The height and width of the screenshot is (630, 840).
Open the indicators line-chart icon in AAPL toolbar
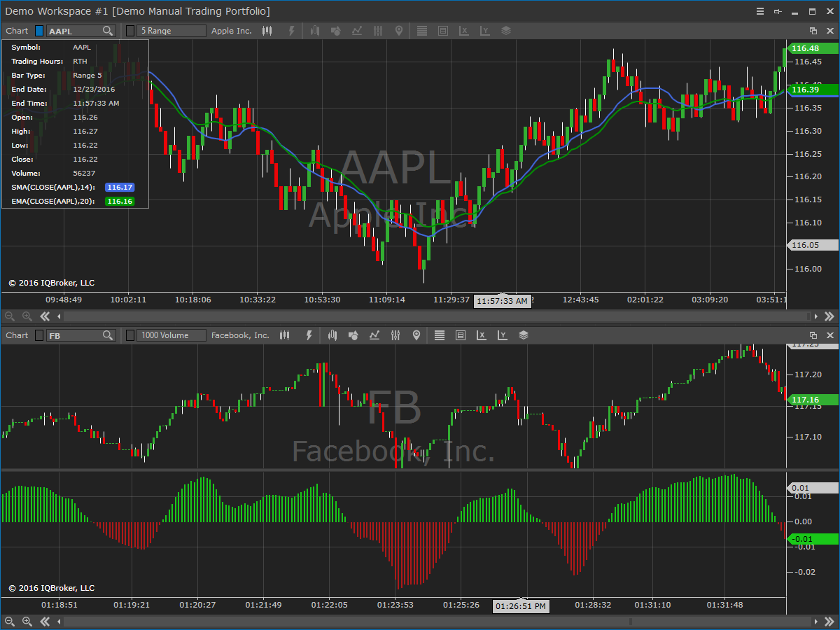[357, 31]
